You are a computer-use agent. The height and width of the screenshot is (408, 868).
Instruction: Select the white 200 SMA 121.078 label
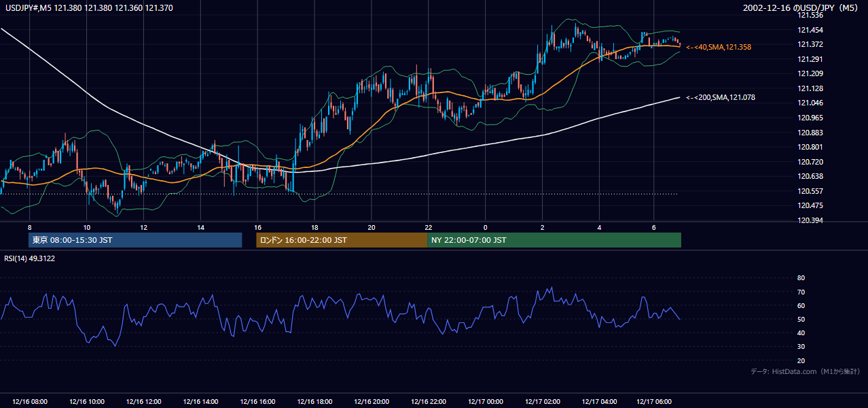pos(720,98)
